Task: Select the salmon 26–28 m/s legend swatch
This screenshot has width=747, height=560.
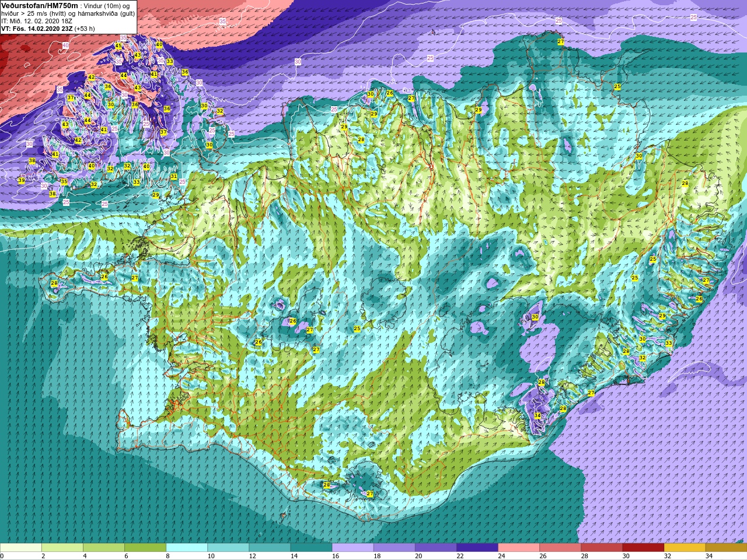Action: click(560, 548)
